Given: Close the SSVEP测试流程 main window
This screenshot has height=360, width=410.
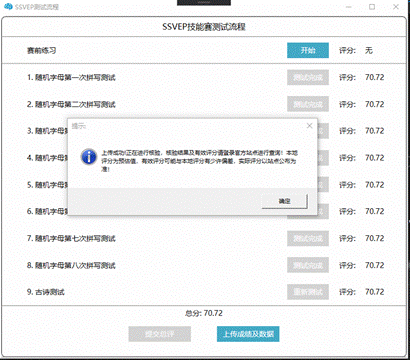Looking at the screenshot, I should click(x=396, y=7).
